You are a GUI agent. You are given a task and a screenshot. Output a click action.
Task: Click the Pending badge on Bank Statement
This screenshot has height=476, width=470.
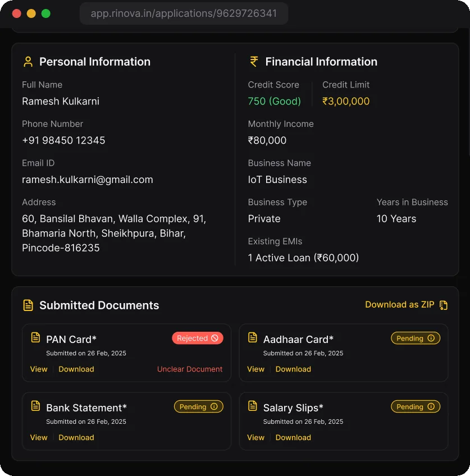(199, 406)
